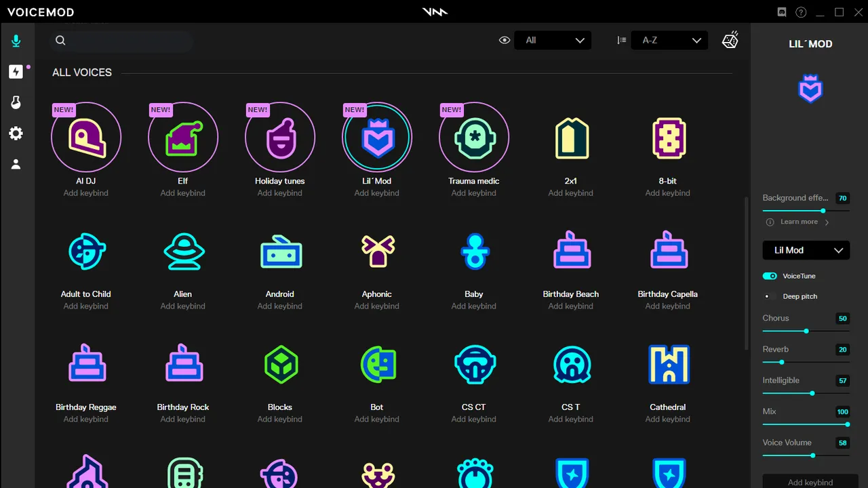The image size is (868, 488).
Task: Adjust the Voice Volume slider
Action: (x=806, y=455)
